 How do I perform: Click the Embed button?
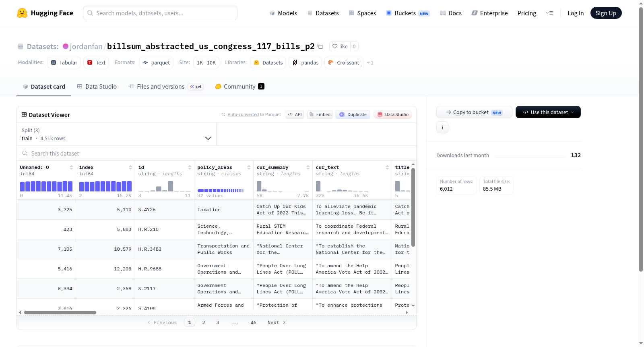coord(320,114)
